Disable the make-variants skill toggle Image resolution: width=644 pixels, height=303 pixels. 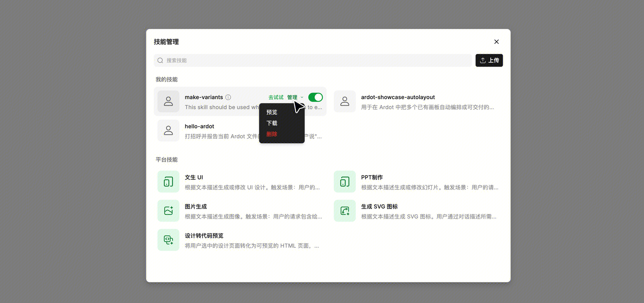(316, 97)
